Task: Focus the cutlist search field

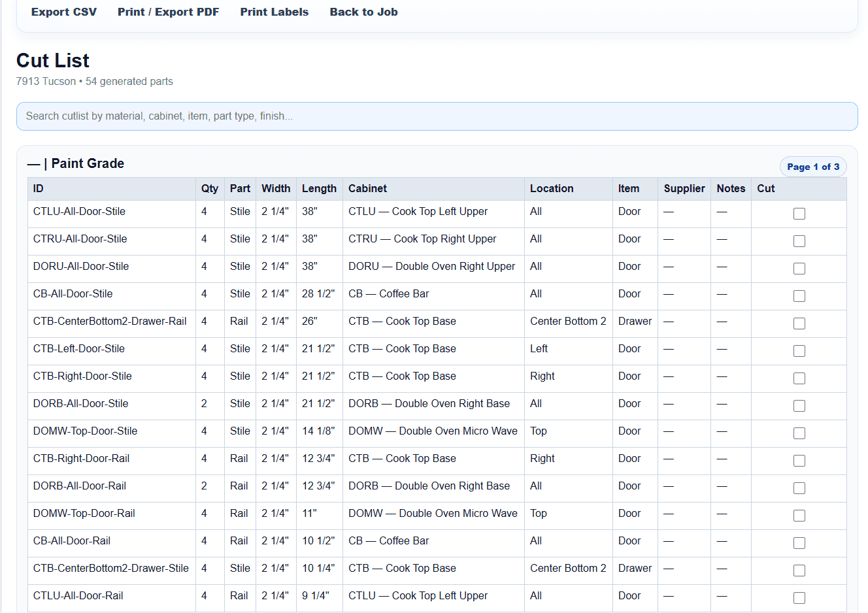Action: (437, 116)
